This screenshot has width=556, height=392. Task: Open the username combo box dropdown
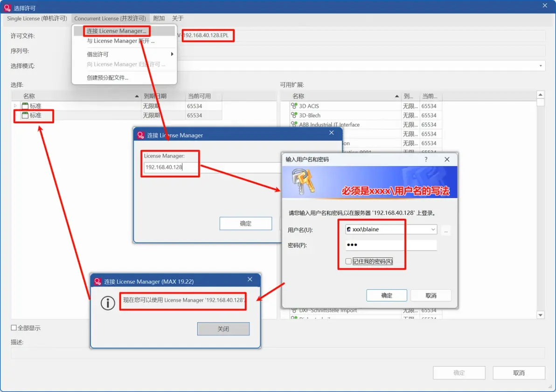433,230
